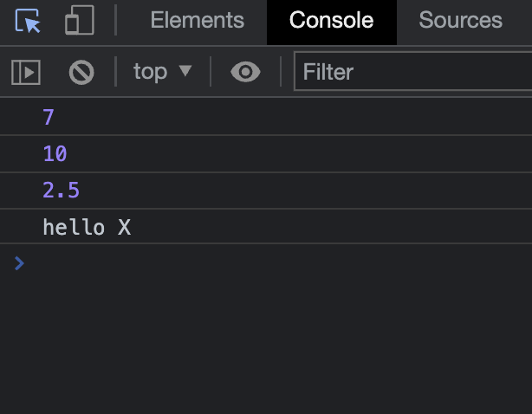Select the logged number 10

click(x=55, y=154)
